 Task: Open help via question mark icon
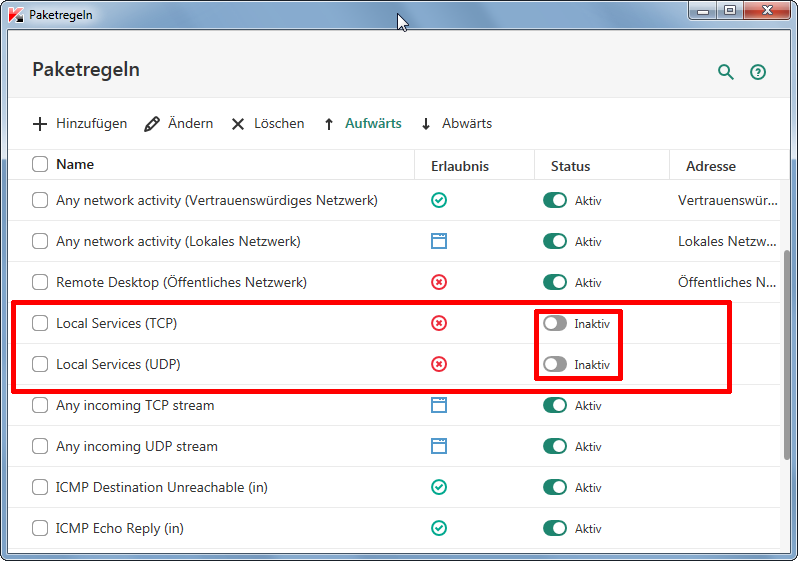758,72
